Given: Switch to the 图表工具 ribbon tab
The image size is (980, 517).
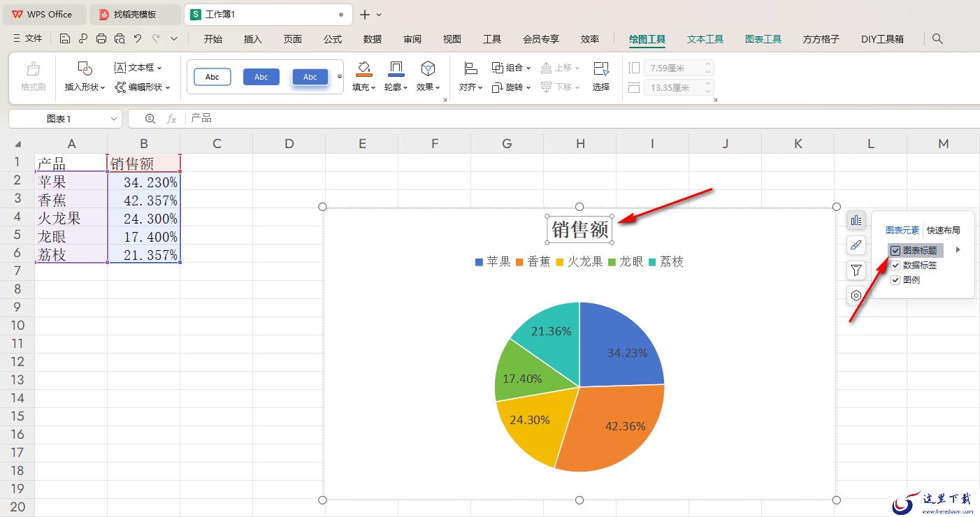Looking at the screenshot, I should 763,39.
